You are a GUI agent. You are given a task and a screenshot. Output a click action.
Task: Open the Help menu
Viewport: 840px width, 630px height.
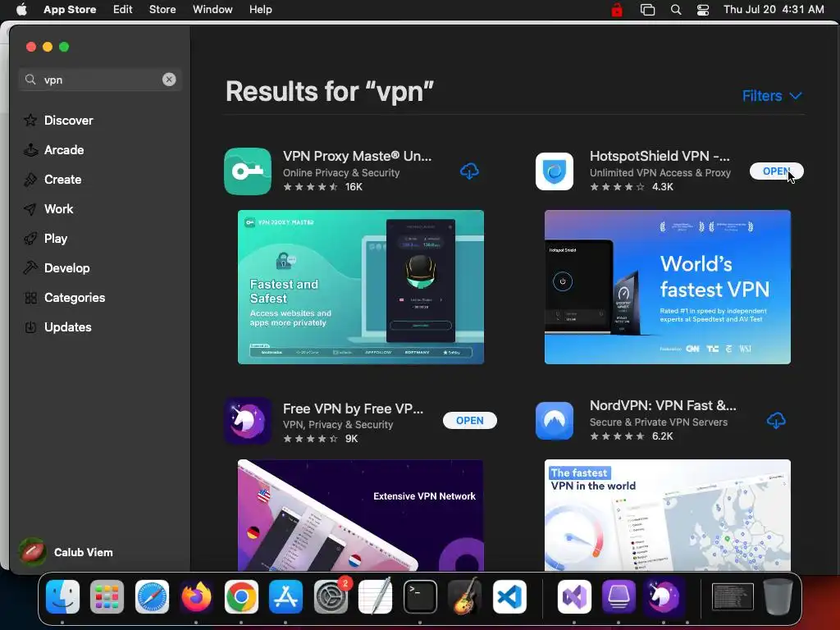pyautogui.click(x=260, y=10)
